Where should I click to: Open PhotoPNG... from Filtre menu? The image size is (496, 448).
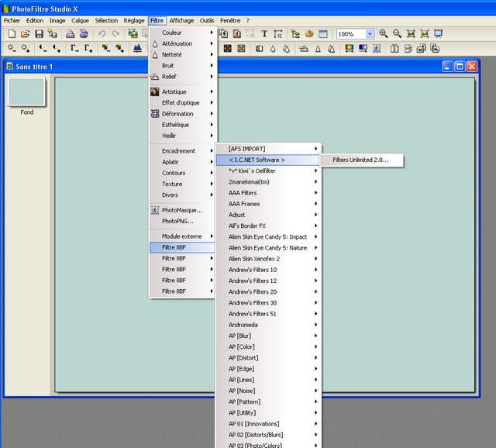click(183, 221)
